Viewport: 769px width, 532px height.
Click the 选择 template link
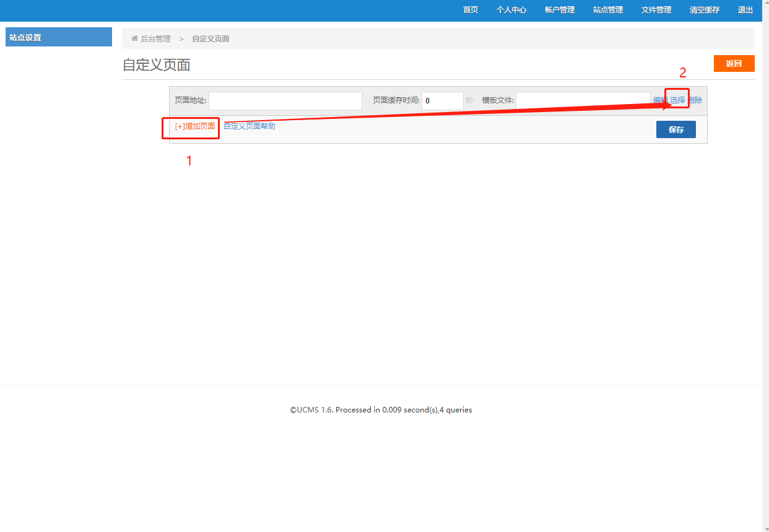[x=677, y=100]
